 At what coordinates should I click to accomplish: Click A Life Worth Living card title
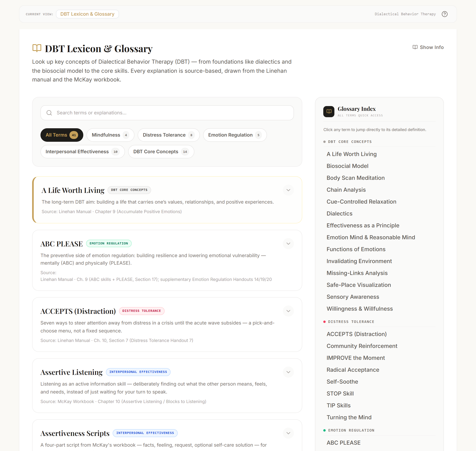pos(73,190)
